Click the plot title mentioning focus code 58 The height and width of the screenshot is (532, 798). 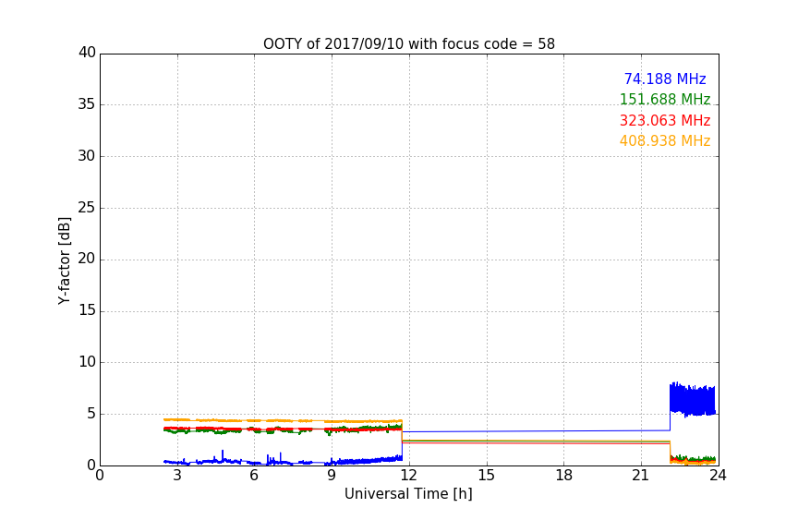coord(408,44)
